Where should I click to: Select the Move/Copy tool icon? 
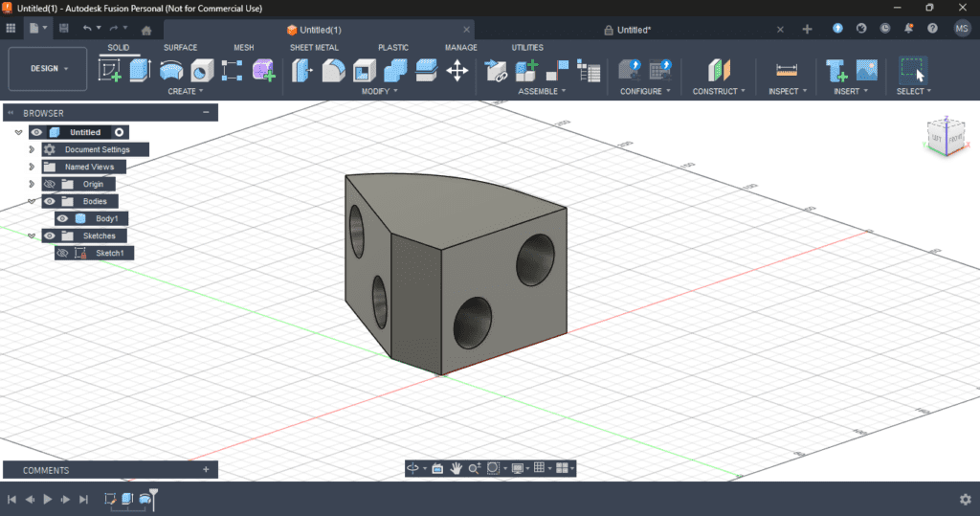457,70
